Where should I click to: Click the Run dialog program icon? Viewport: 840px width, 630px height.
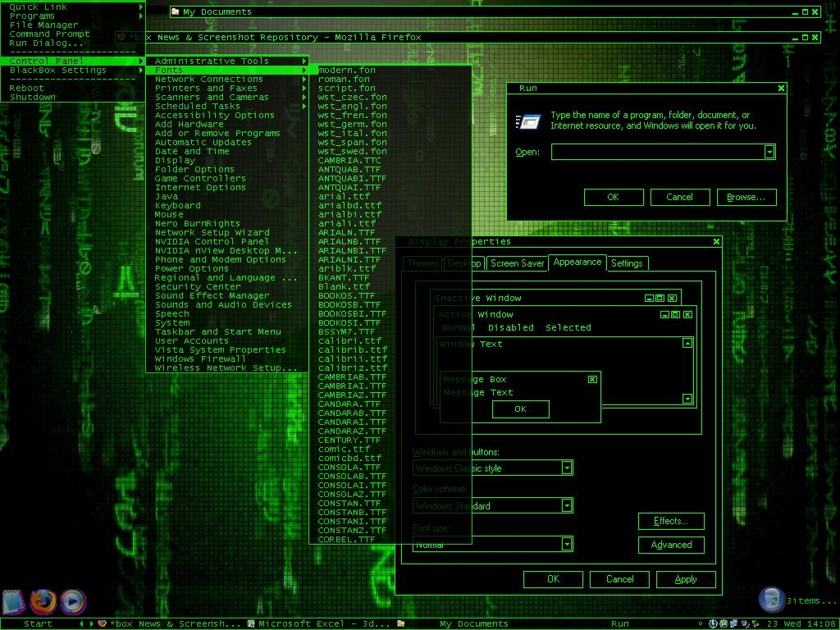(527, 122)
